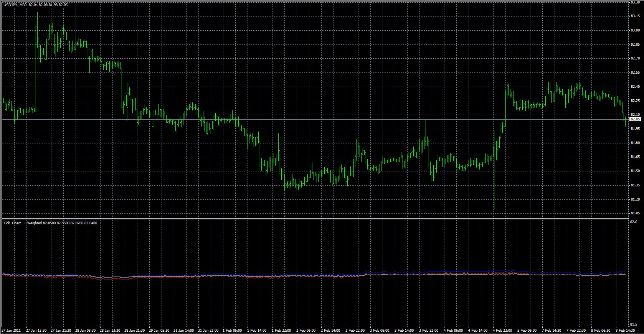Select the 81.50 label on main price axis
The image size is (644, 334).
pos(635,171)
